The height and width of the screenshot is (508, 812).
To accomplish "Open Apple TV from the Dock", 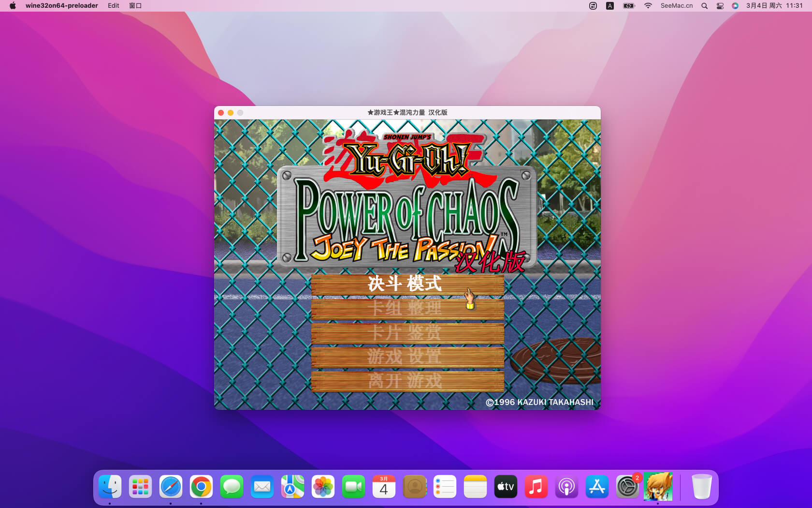I will [x=506, y=486].
